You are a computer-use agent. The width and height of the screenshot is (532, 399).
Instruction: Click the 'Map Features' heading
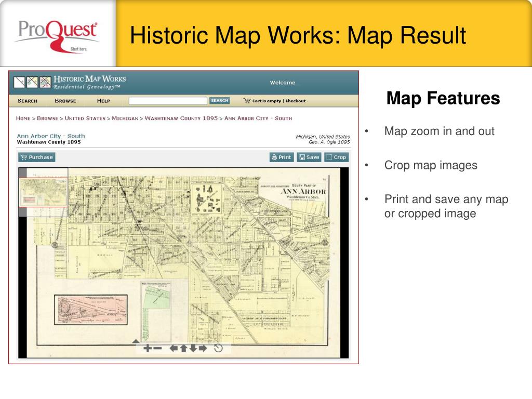point(443,98)
